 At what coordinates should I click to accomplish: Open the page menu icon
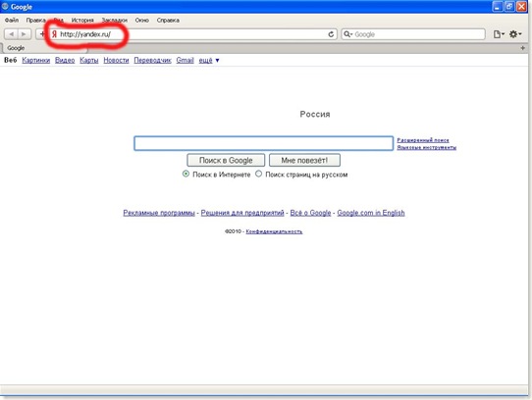pos(499,34)
